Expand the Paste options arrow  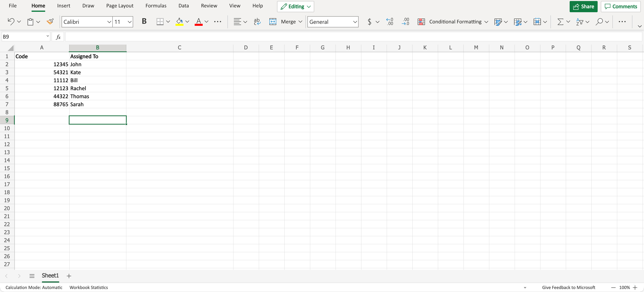point(38,22)
